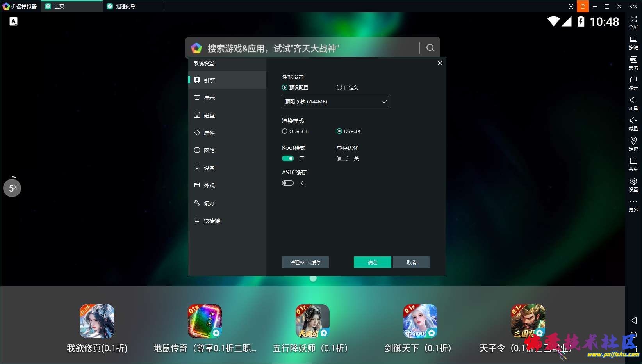Viewport: 642px width, 364px height.
Task: Open the 剑御天下 game thumbnail
Action: [x=420, y=321]
